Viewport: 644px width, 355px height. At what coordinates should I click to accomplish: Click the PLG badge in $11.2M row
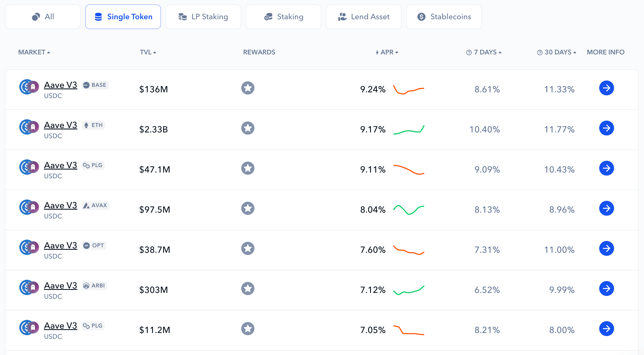point(93,326)
